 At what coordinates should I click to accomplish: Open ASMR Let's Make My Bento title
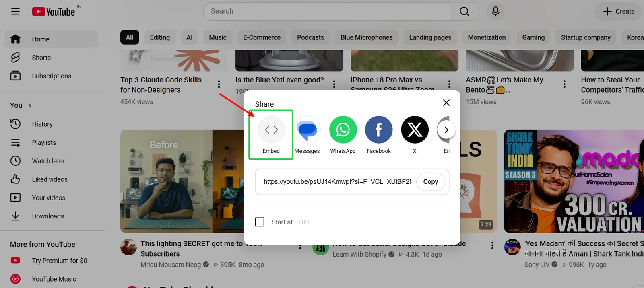pyautogui.click(x=504, y=85)
